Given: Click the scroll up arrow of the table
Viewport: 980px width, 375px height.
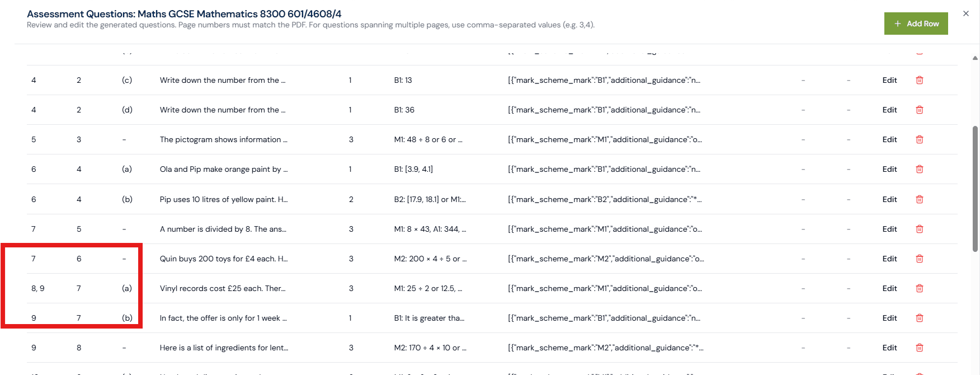Looking at the screenshot, I should pyautogui.click(x=975, y=58).
